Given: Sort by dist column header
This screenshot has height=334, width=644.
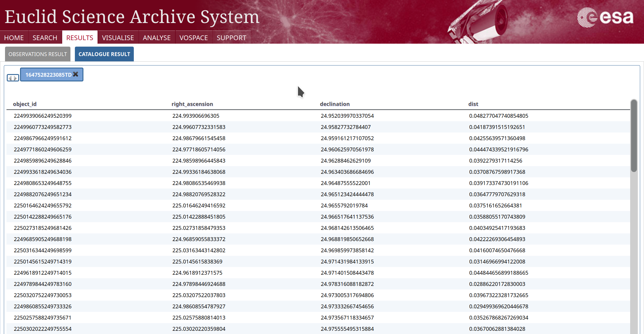Looking at the screenshot, I should pos(473,104).
